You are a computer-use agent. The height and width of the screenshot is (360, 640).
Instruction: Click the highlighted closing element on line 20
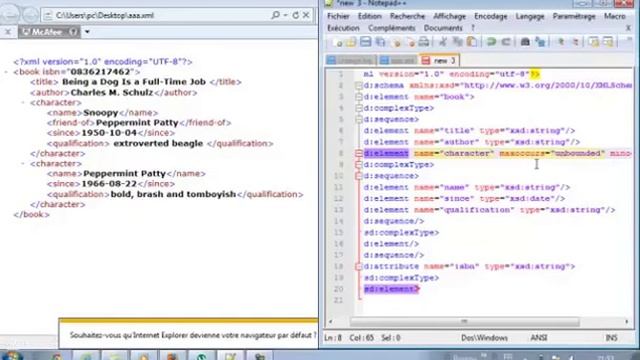click(x=391, y=289)
